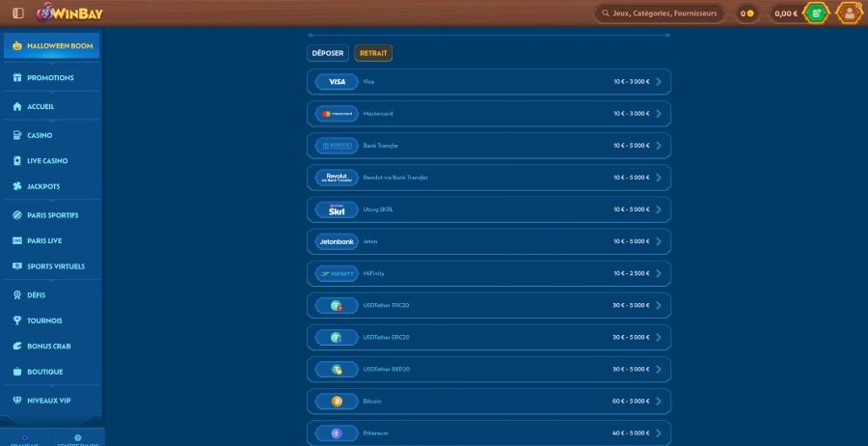The width and height of the screenshot is (868, 446).
Task: Select the Ethereum coin icon
Action: click(x=337, y=432)
